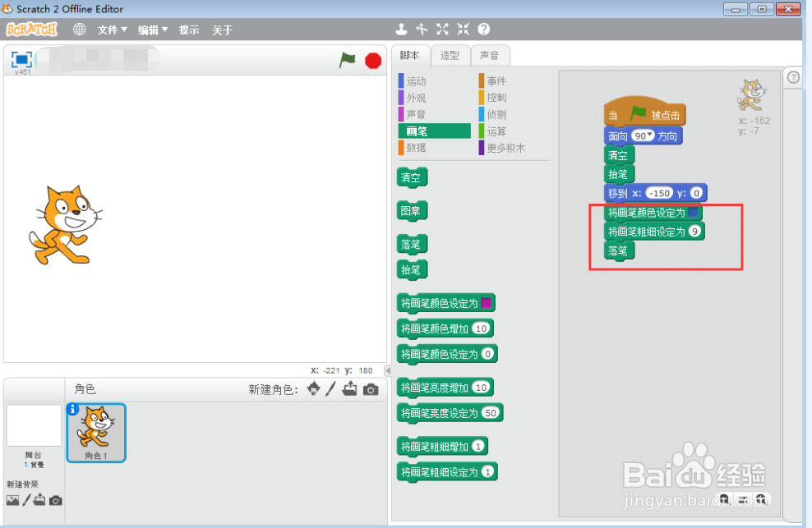Select the 控制 block category
Screen dimensions: 812x528
tap(493, 98)
